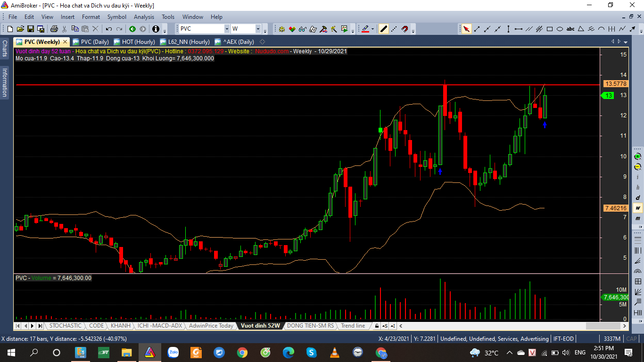The width and height of the screenshot is (644, 362).
Task: Open the Analysis menu
Action: (144, 17)
